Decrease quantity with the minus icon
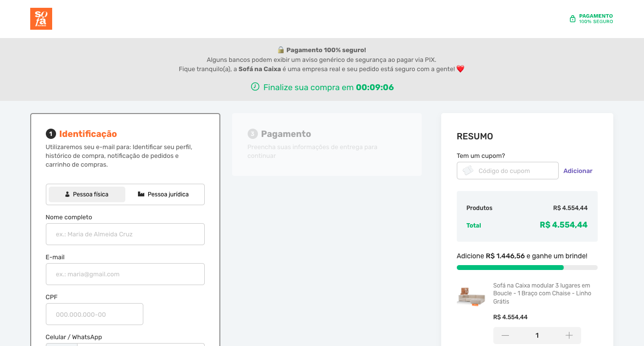The height and width of the screenshot is (346, 644). [x=505, y=335]
